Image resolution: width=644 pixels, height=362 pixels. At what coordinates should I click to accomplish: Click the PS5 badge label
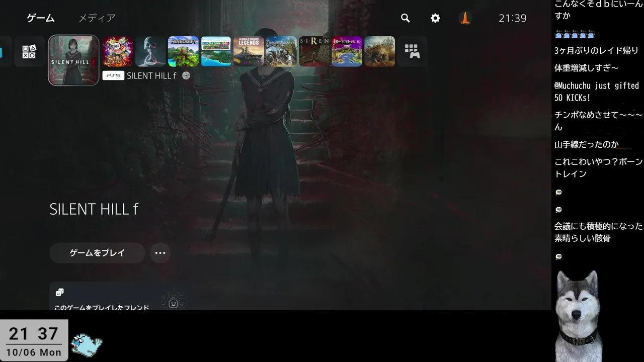(113, 75)
